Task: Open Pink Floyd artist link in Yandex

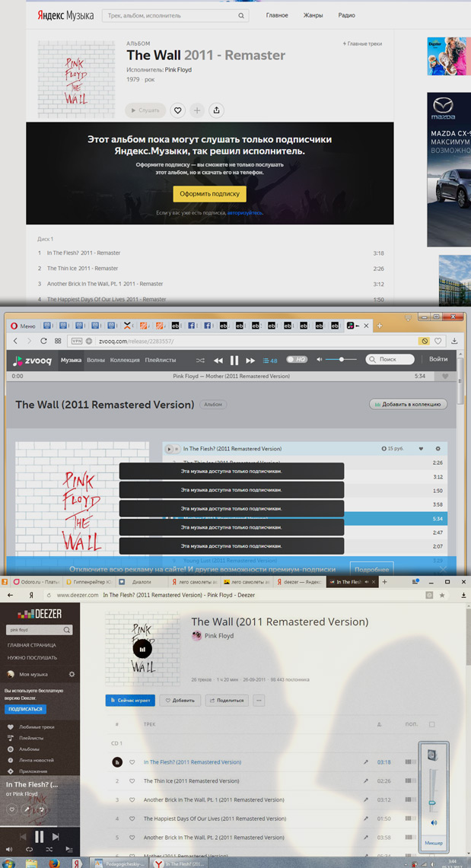Action: coord(177,70)
